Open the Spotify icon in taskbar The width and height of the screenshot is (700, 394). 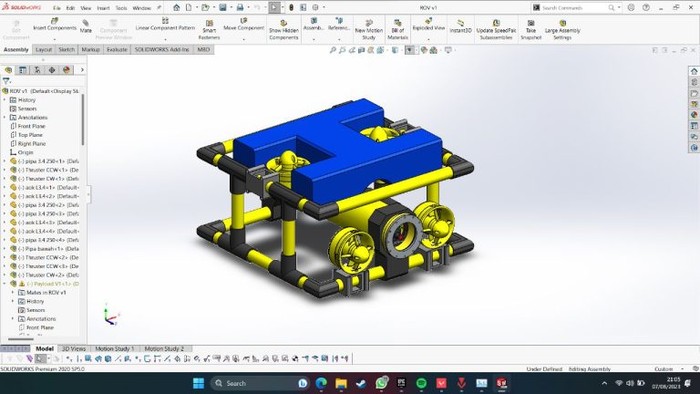(x=421, y=383)
